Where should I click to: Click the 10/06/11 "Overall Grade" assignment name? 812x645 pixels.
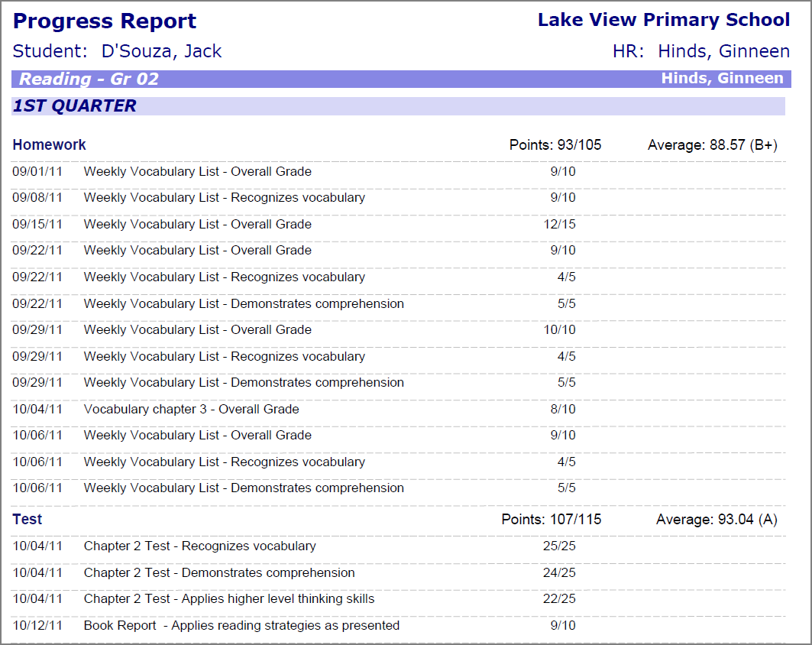pyautogui.click(x=198, y=435)
